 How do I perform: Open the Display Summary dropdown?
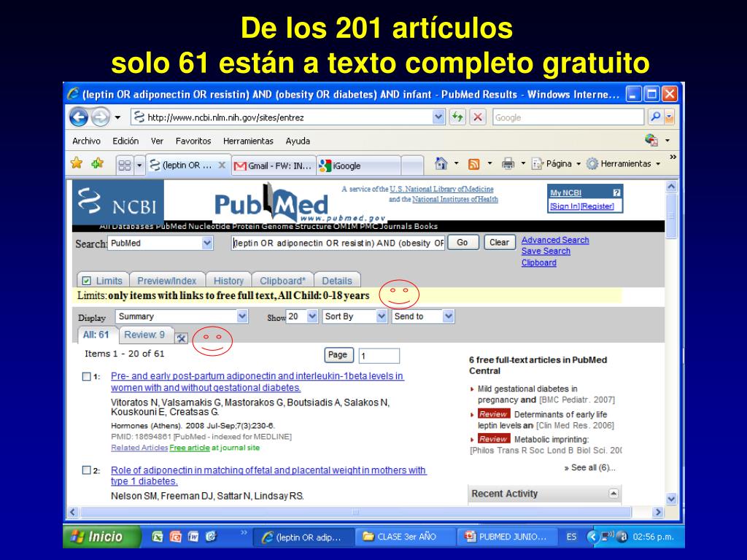click(242, 316)
